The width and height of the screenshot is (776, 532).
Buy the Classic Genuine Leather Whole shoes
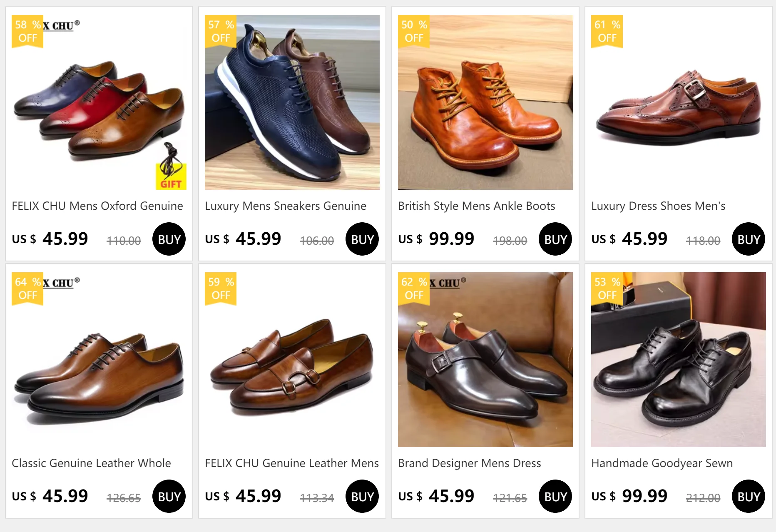point(169,497)
